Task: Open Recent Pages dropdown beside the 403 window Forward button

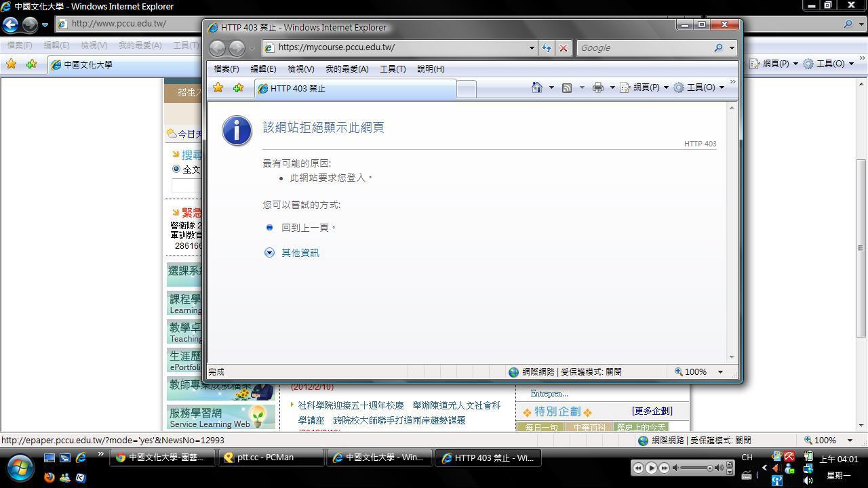Action: click(252, 48)
